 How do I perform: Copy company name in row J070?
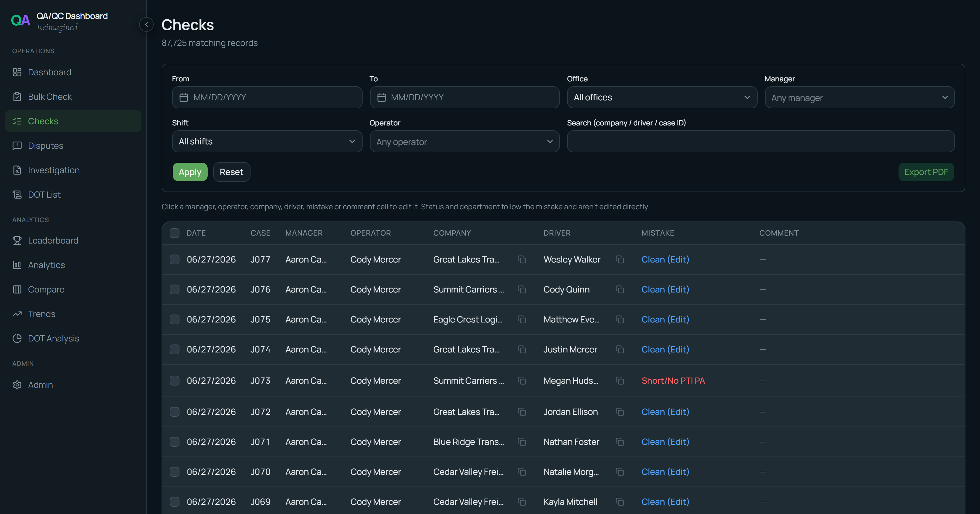(522, 472)
